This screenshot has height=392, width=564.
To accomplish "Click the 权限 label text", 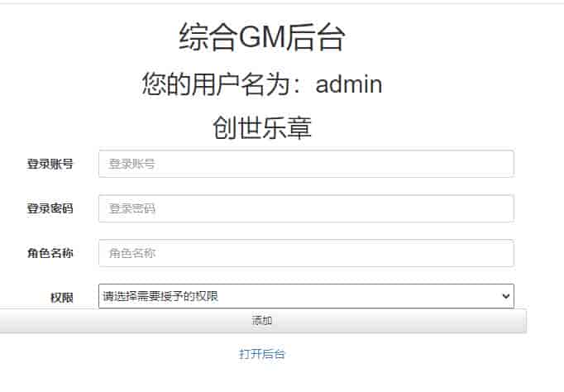I will (x=62, y=298).
